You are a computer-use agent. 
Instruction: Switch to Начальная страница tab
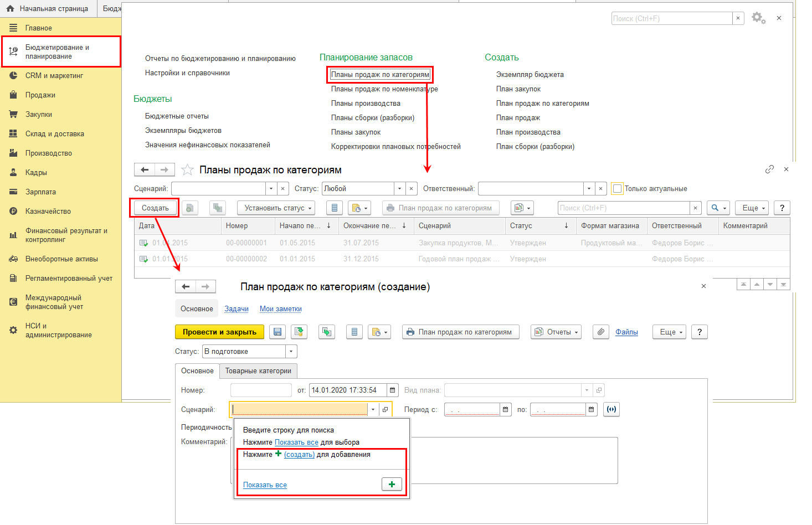(x=48, y=8)
